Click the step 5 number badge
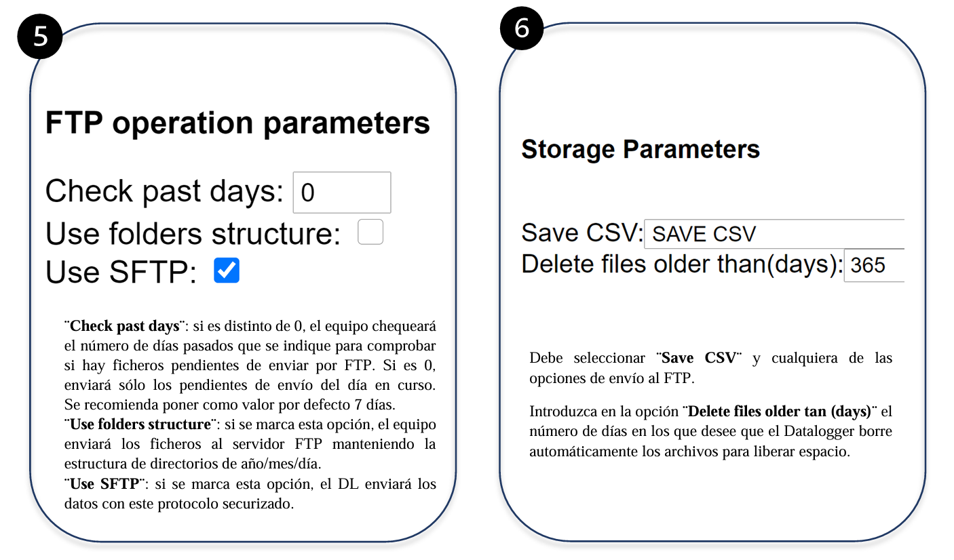Image resolution: width=954 pixels, height=560 pixels. pyautogui.click(x=41, y=35)
